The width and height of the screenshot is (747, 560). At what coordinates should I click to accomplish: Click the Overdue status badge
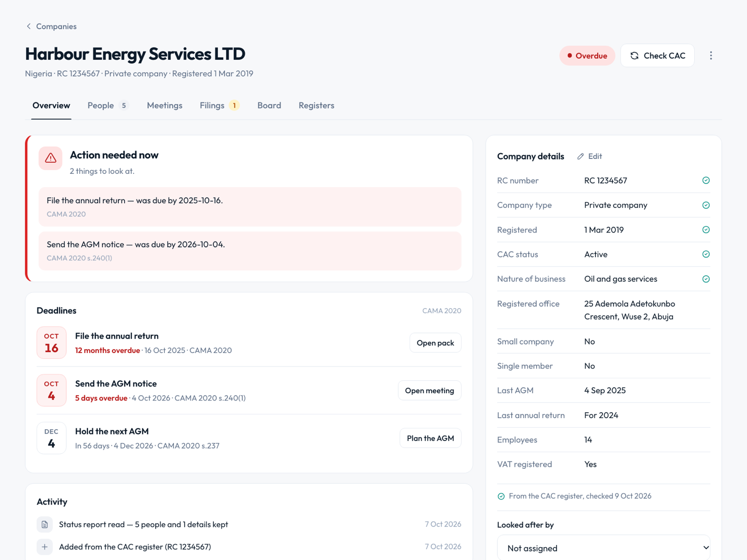[x=587, y=55]
